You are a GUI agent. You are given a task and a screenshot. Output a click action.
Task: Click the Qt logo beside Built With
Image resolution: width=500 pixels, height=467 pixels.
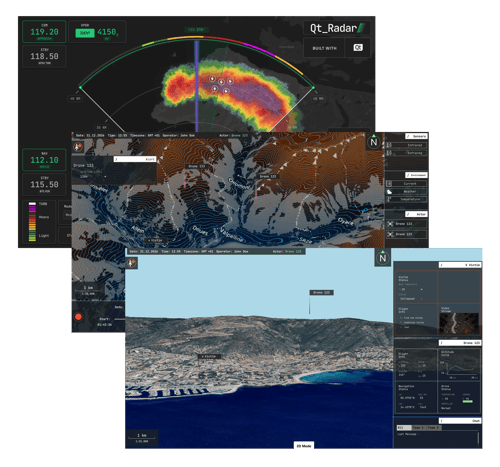(x=358, y=48)
